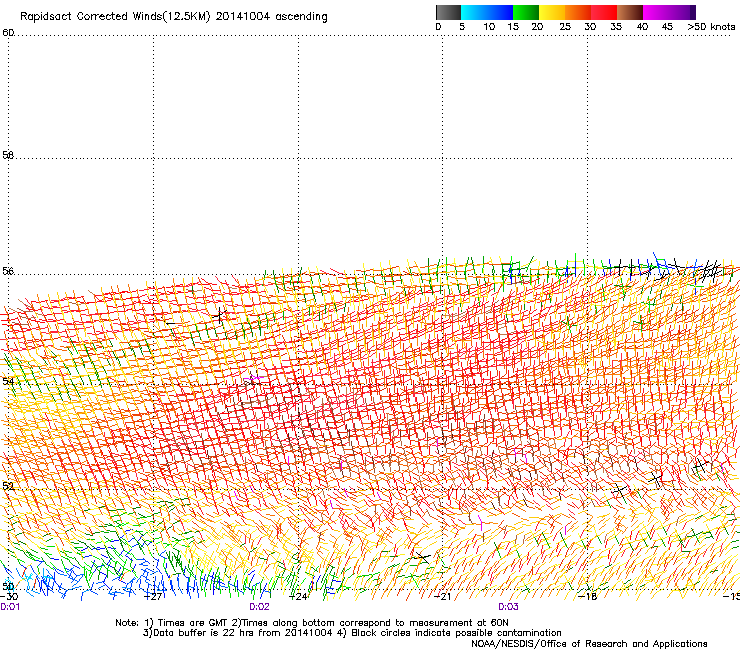Select the gray 0-5 knots color band
Image resolution: width=740 pixels, height=650 pixels.
(448, 12)
